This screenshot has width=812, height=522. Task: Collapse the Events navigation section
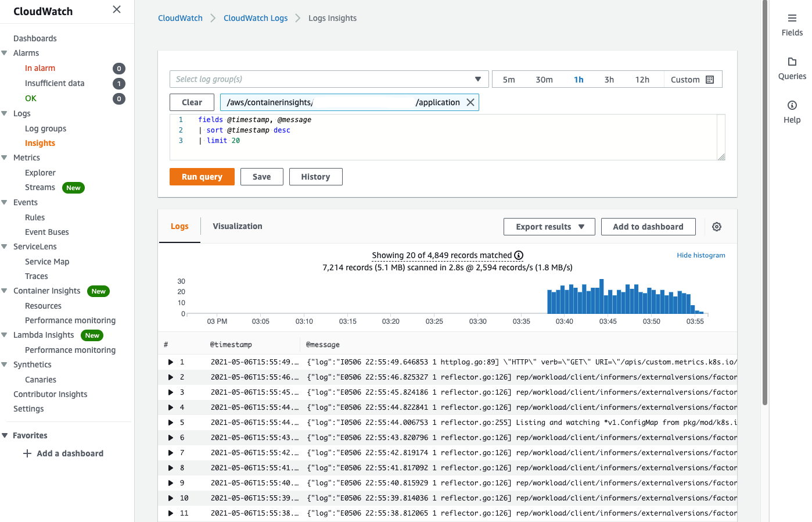click(5, 202)
